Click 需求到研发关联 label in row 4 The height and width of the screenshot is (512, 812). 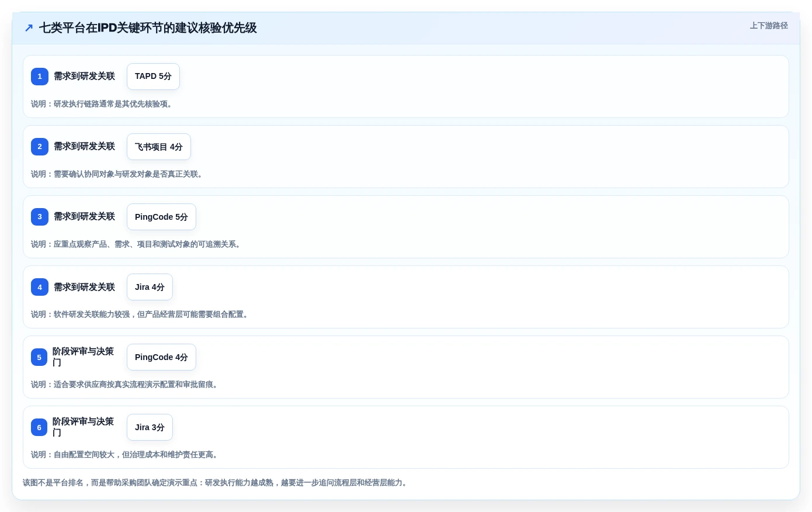pos(85,287)
